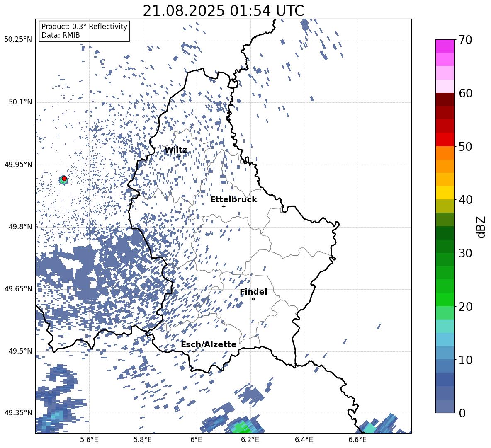Click the 50.25°N latitude label
Image resolution: width=491 pixels, height=448 pixels.
[x=18, y=40]
